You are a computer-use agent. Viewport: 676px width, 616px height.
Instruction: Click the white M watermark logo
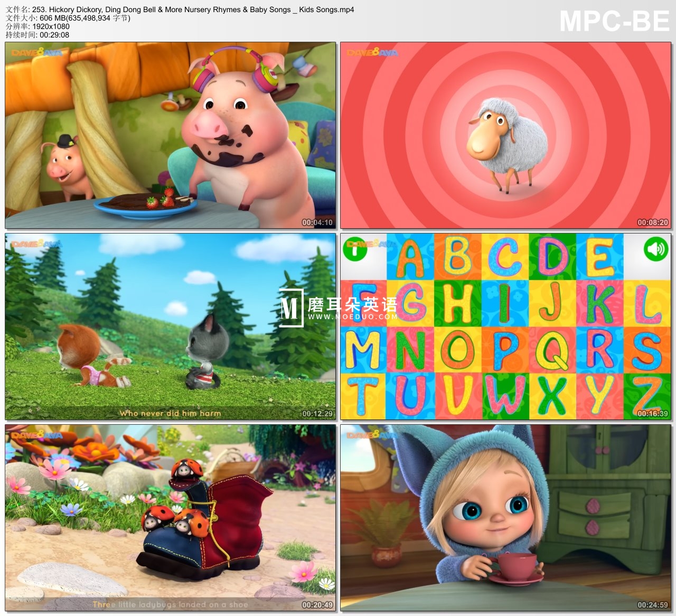click(x=290, y=308)
